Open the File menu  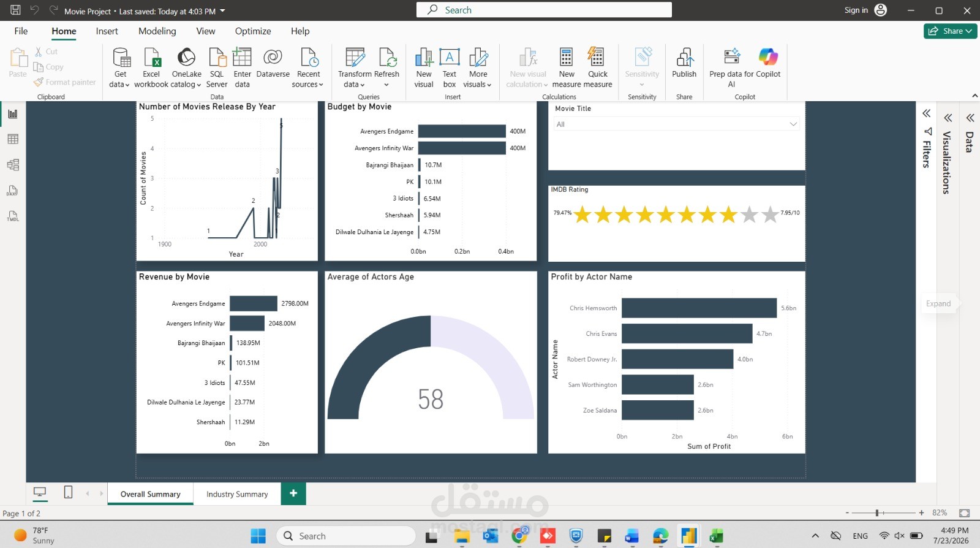21,31
